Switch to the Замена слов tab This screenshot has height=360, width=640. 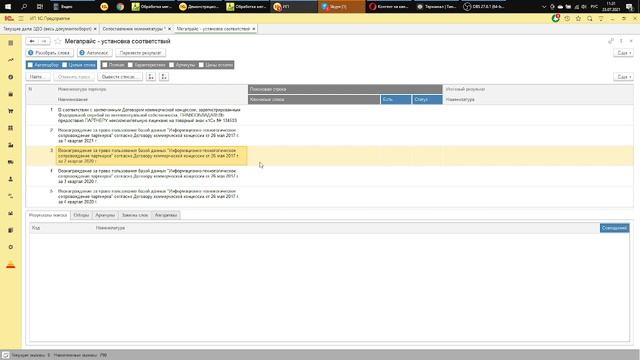[135, 215]
